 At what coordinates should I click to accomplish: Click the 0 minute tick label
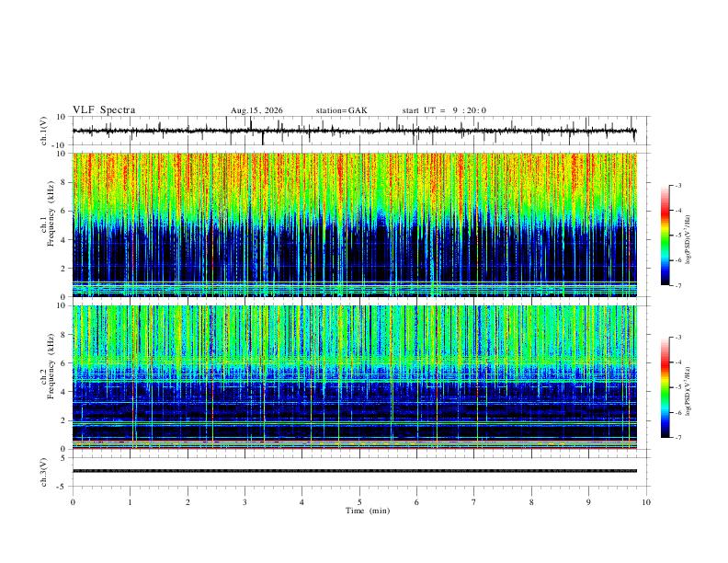pyautogui.click(x=73, y=502)
